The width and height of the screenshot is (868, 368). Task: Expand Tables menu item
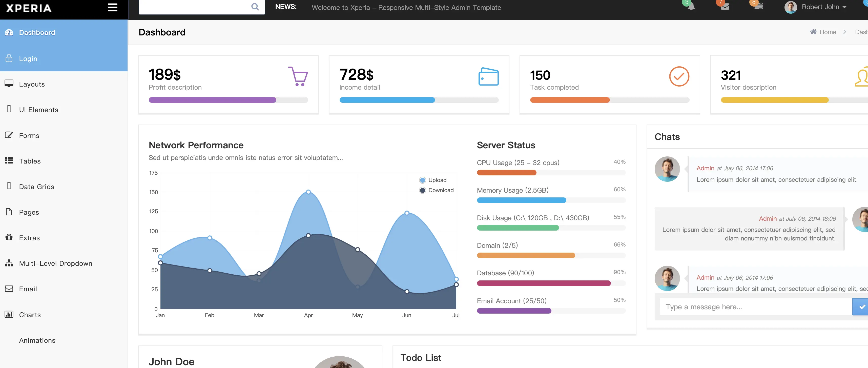pos(64,161)
